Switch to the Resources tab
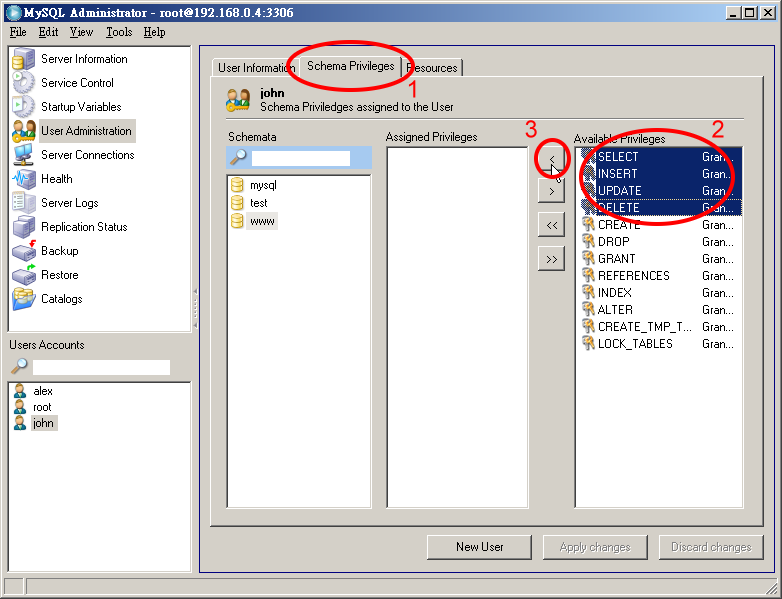This screenshot has height=599, width=782. click(432, 68)
